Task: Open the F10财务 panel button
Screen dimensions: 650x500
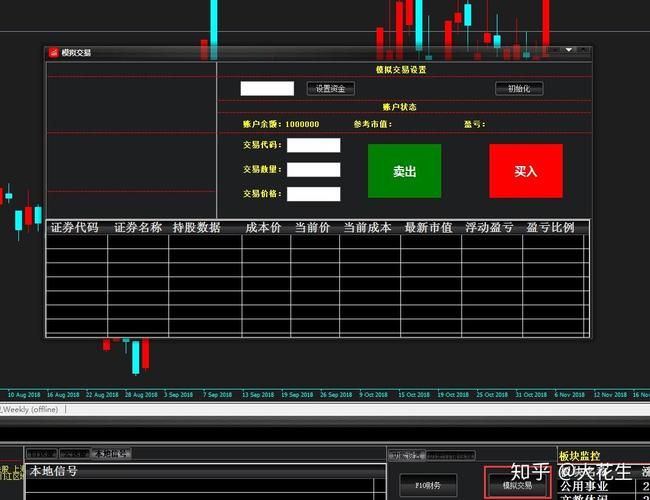Action: [x=429, y=485]
